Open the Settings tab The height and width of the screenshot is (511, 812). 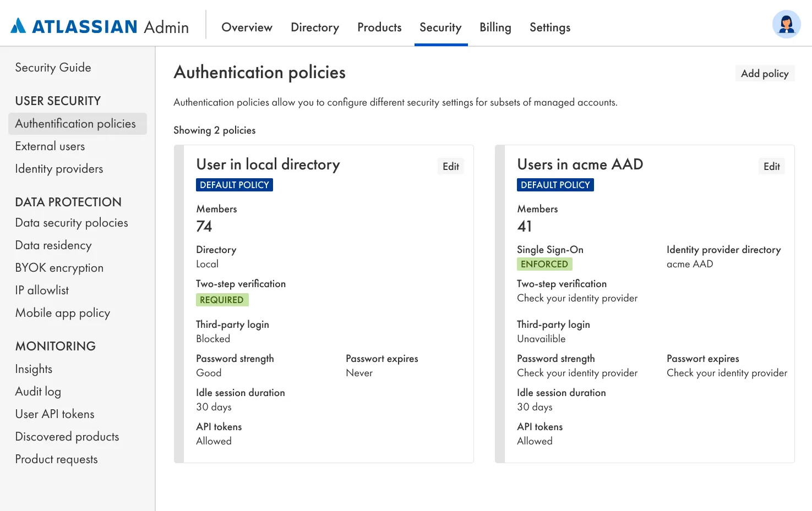[x=549, y=28]
